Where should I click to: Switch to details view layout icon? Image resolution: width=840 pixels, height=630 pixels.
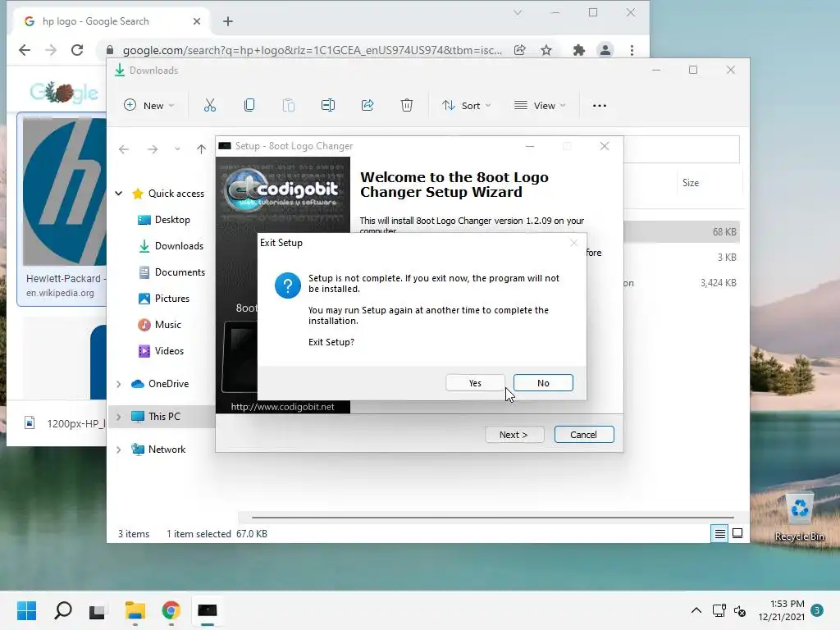point(719,533)
